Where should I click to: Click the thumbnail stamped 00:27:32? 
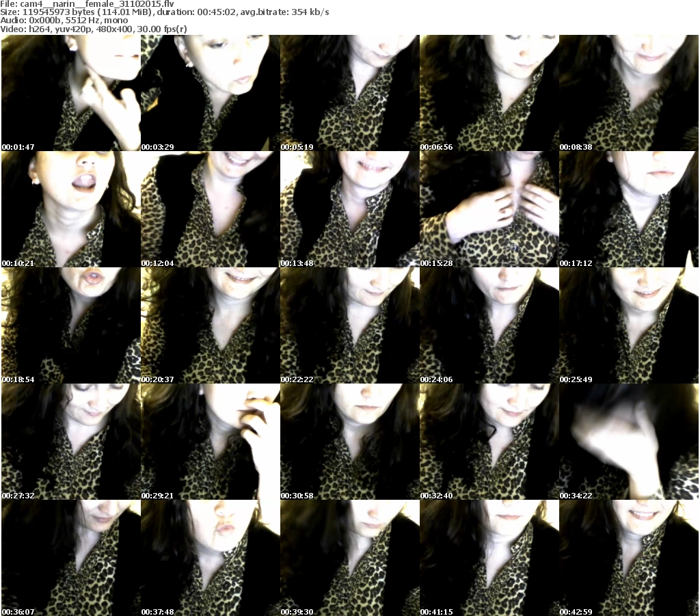tap(71, 442)
